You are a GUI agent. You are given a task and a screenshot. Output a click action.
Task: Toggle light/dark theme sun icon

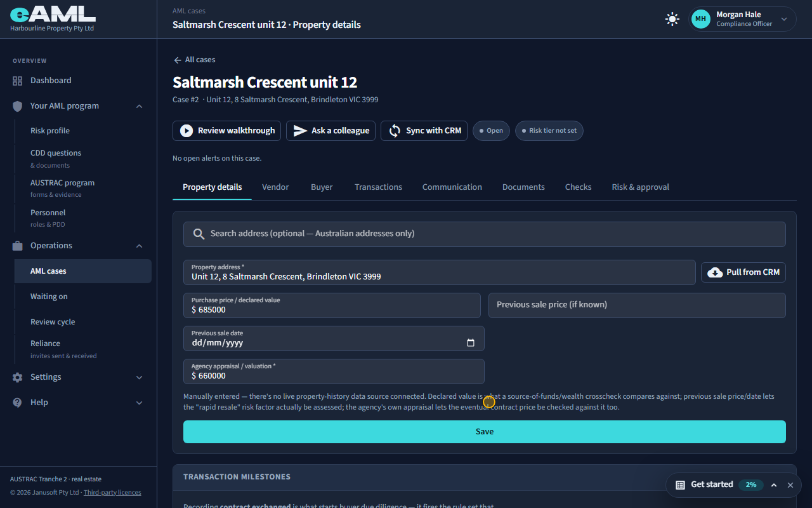672,19
